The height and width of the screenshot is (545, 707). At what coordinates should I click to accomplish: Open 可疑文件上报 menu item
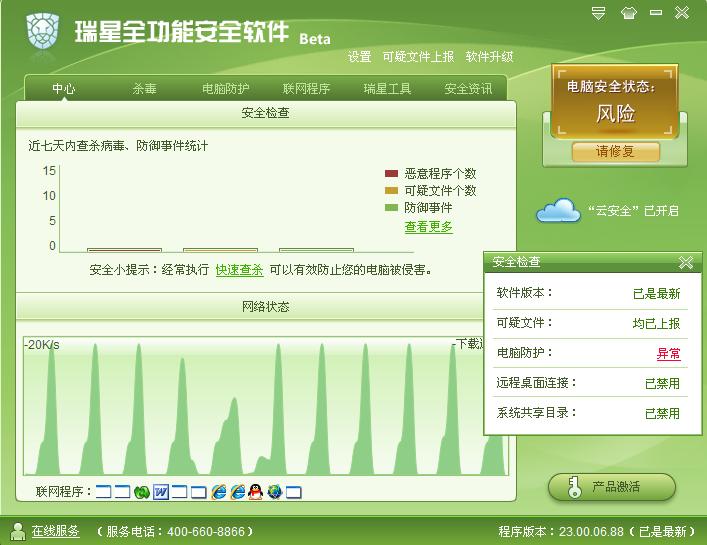point(418,57)
